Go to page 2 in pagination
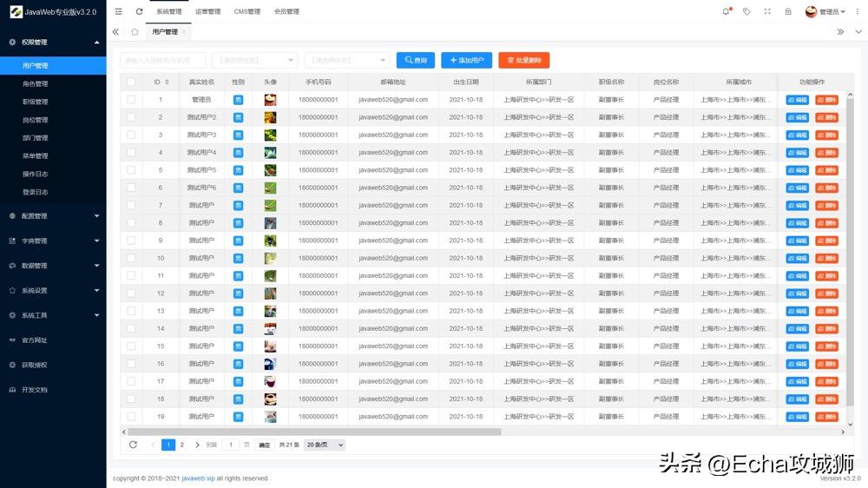This screenshot has width=868, height=488. click(x=181, y=445)
